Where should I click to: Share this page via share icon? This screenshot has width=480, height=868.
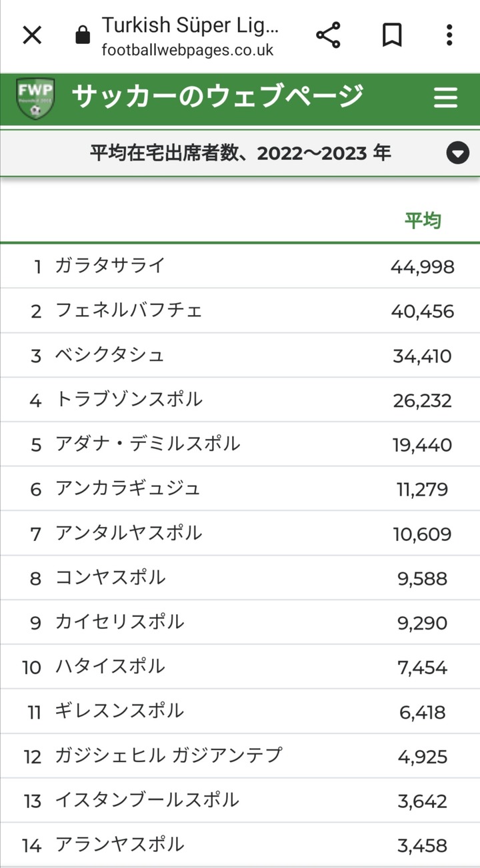tap(328, 35)
